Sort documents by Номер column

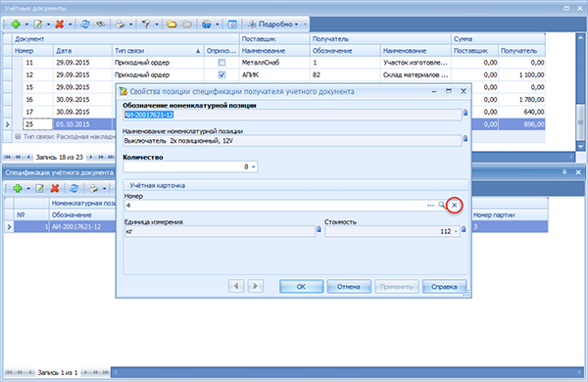33,51
